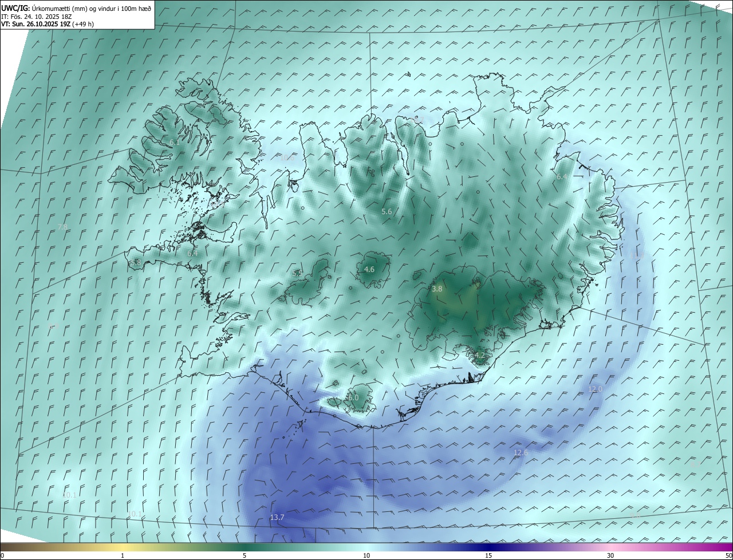Click the 12.0 value label off the southeast coast
Screen dimensions: 733x560
596,389
